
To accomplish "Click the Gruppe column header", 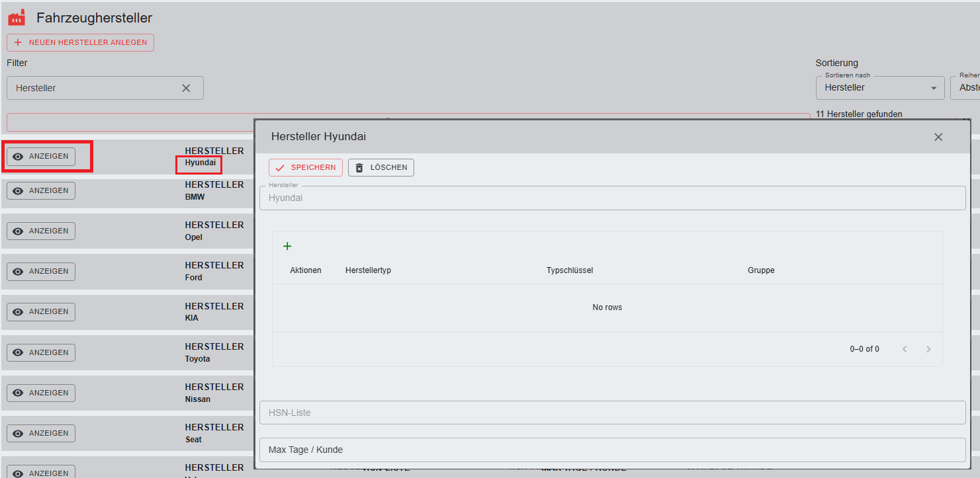I will 761,270.
